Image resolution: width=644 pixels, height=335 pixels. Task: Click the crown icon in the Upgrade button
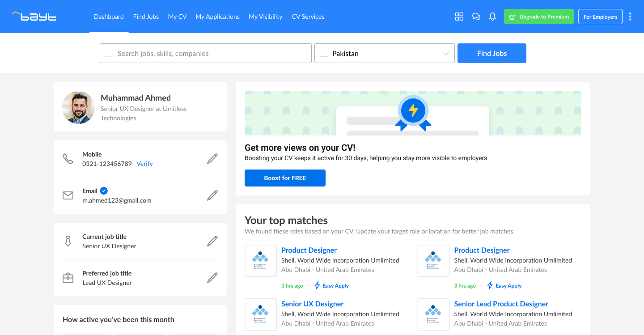coord(512,17)
